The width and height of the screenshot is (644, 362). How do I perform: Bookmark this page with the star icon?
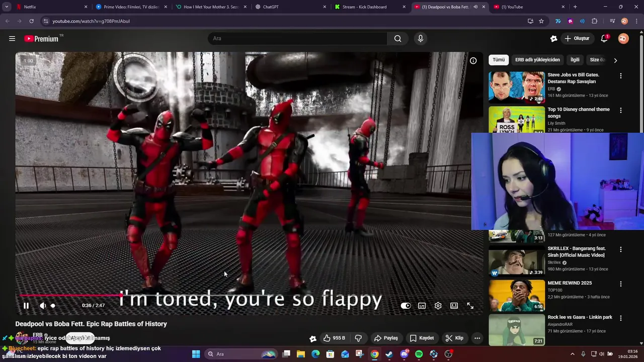[x=541, y=21]
